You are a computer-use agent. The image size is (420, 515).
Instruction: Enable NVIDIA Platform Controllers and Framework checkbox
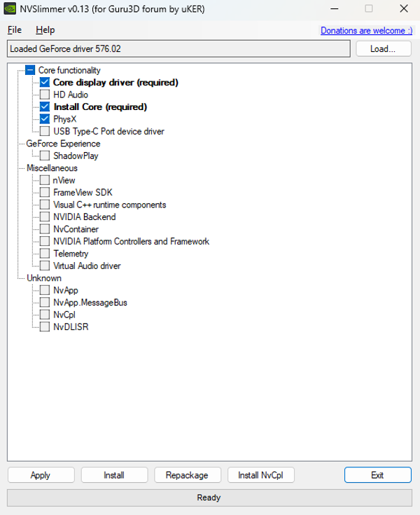45,241
